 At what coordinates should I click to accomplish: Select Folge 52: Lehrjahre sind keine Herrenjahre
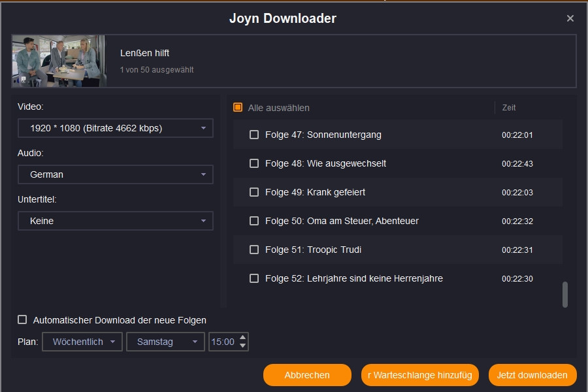[254, 278]
